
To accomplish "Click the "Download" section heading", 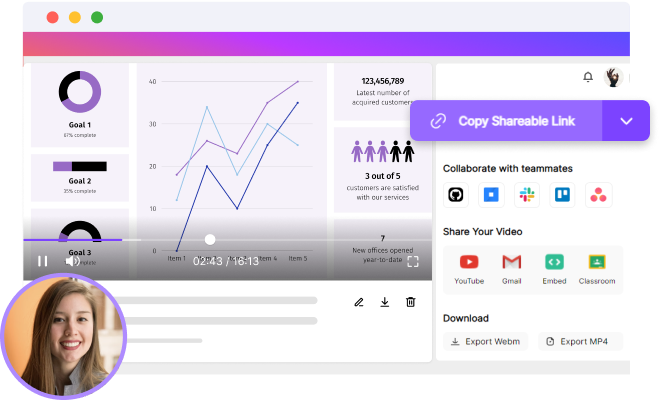I will 466,318.
